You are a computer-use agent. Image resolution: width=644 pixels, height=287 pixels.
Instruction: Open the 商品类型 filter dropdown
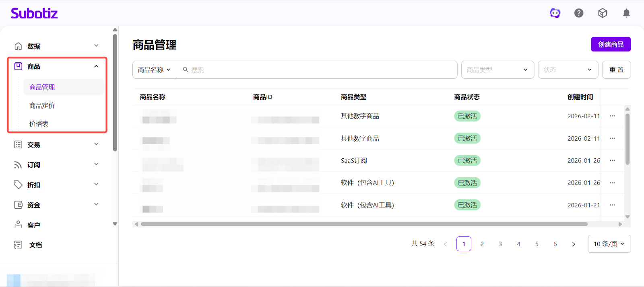pyautogui.click(x=497, y=70)
